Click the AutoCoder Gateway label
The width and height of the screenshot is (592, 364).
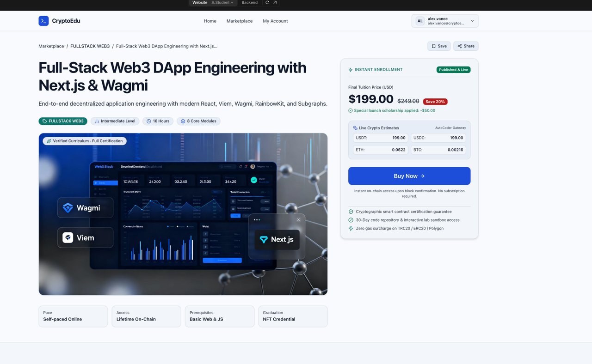pyautogui.click(x=450, y=128)
